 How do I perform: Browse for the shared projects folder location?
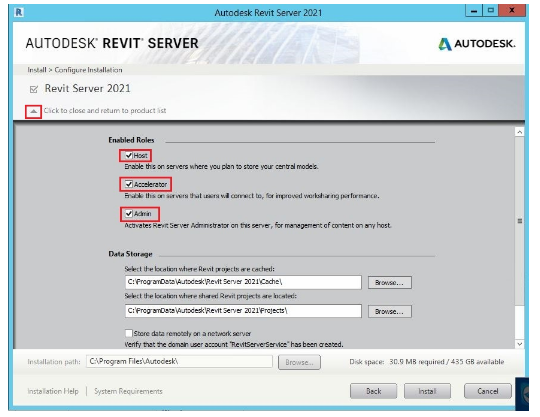(x=390, y=311)
